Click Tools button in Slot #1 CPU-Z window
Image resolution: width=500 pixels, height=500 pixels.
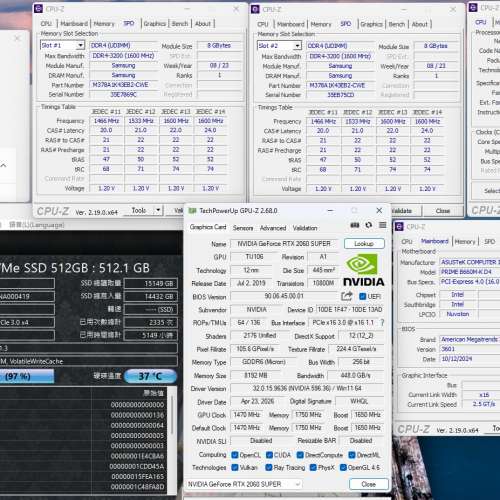[x=139, y=210]
